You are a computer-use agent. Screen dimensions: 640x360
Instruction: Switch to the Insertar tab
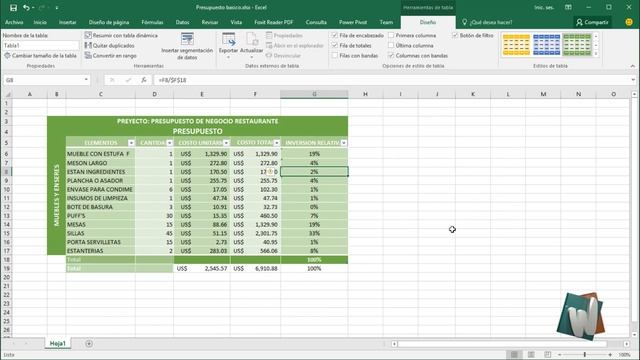tap(68, 22)
